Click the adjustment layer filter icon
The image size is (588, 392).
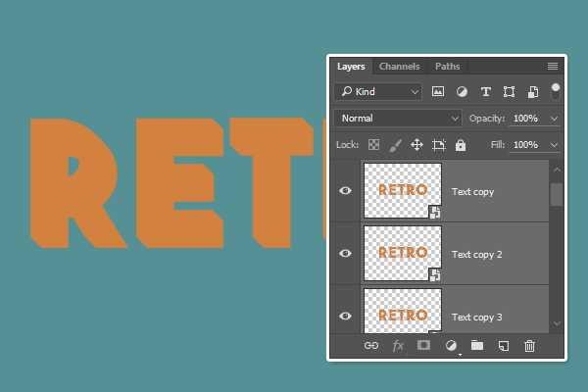point(462,91)
